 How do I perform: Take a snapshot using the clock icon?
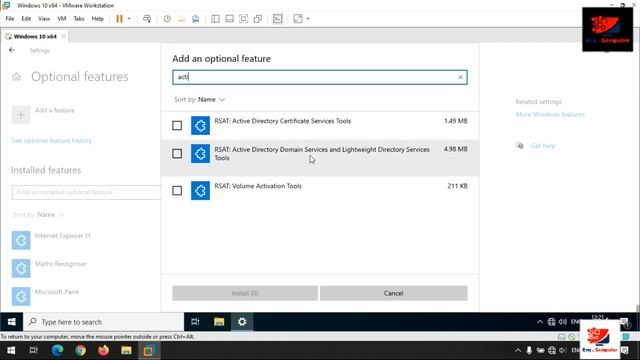click(x=167, y=19)
